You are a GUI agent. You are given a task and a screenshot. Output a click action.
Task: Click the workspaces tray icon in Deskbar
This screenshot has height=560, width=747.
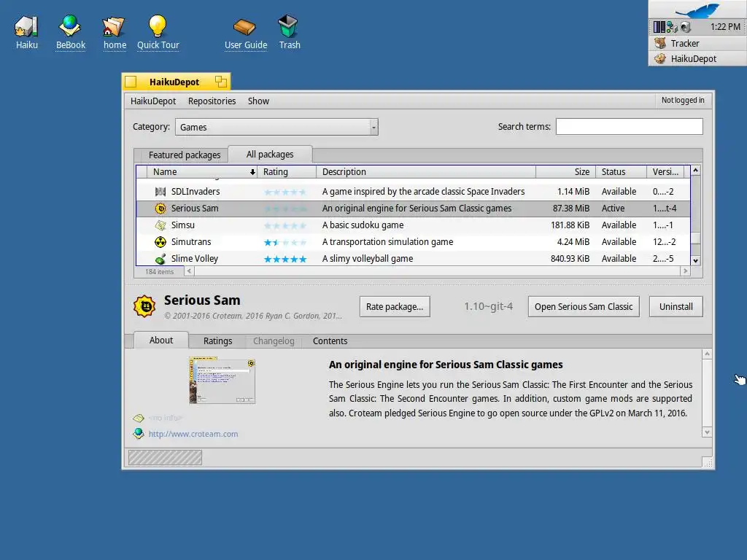tap(659, 27)
